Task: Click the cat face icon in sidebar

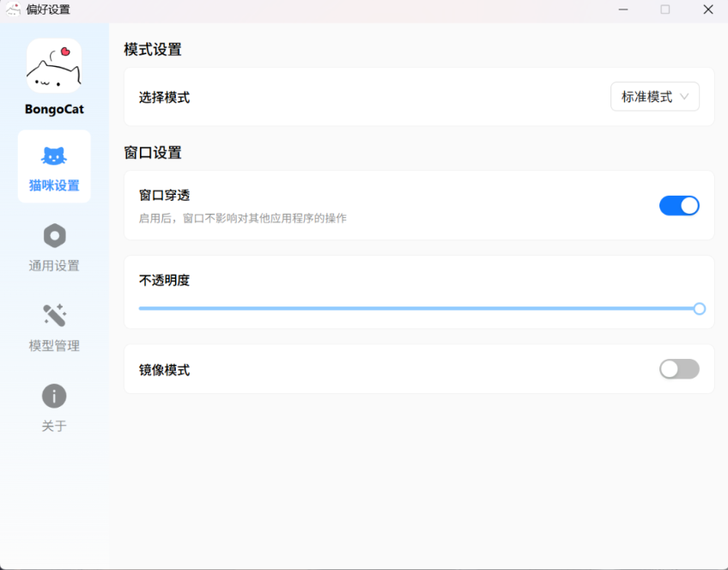Action: tap(54, 156)
